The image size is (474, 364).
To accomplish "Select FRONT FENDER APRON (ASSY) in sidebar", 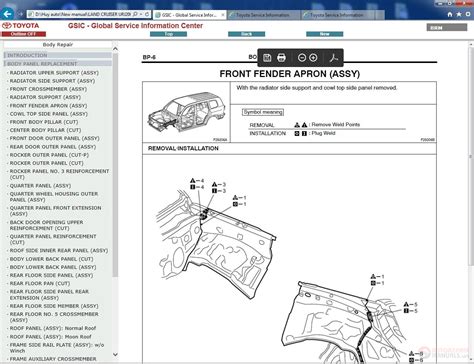I will (48, 106).
